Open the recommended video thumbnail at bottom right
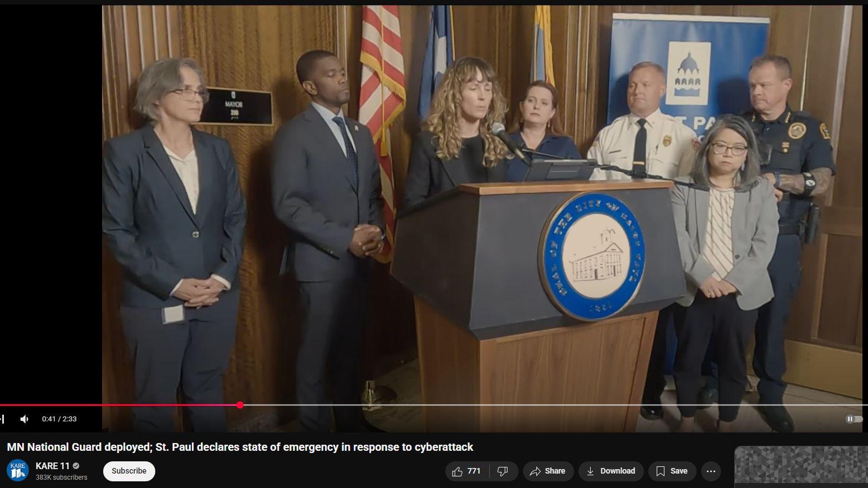Screen dimensions: 868x488 [800, 467]
